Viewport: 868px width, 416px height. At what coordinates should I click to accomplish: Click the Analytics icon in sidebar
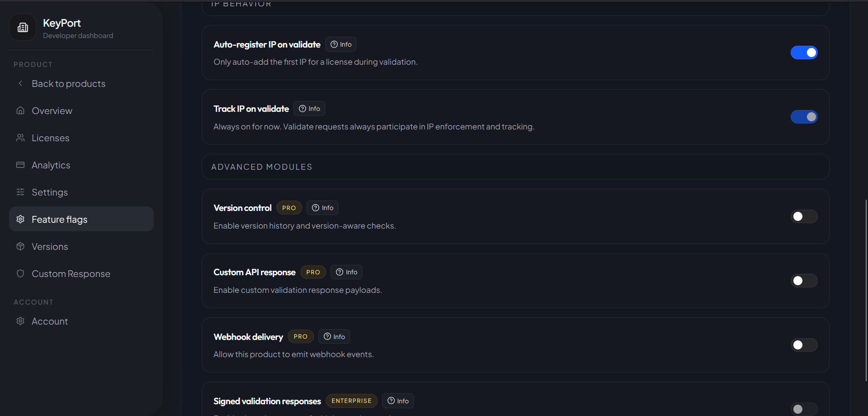click(20, 165)
